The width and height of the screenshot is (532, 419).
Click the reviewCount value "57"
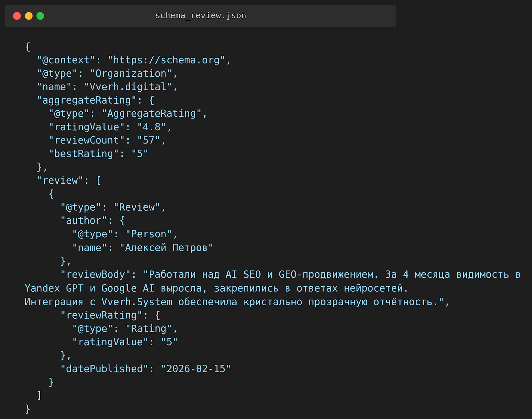149,140
